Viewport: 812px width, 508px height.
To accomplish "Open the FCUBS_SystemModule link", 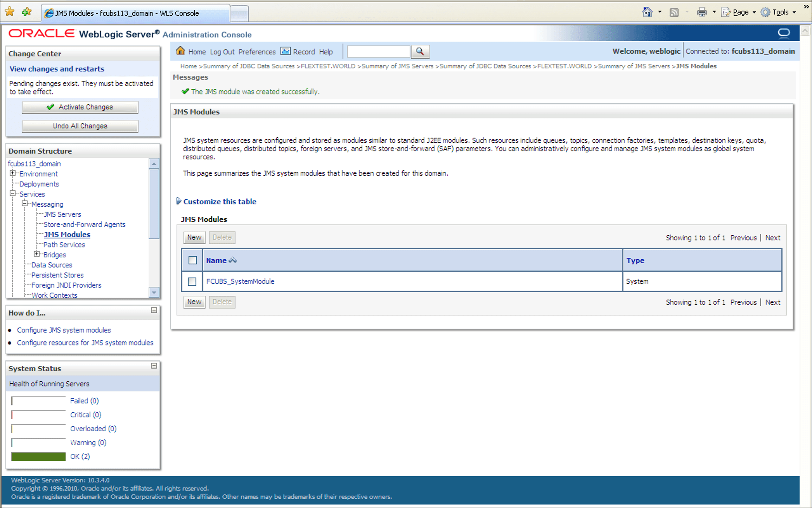I will coord(240,281).
